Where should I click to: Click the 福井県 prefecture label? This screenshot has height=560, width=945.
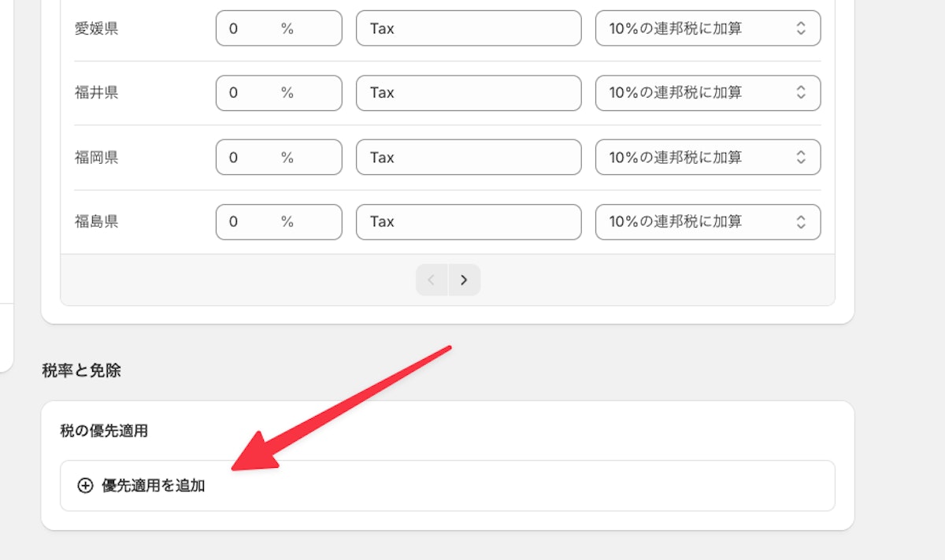click(x=94, y=92)
